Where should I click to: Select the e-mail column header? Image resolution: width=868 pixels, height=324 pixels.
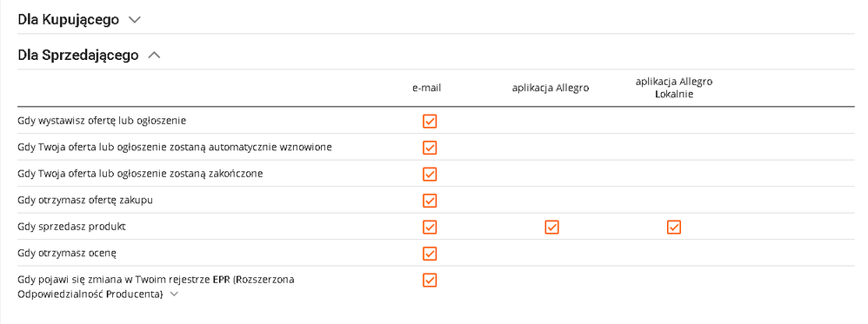(x=427, y=88)
